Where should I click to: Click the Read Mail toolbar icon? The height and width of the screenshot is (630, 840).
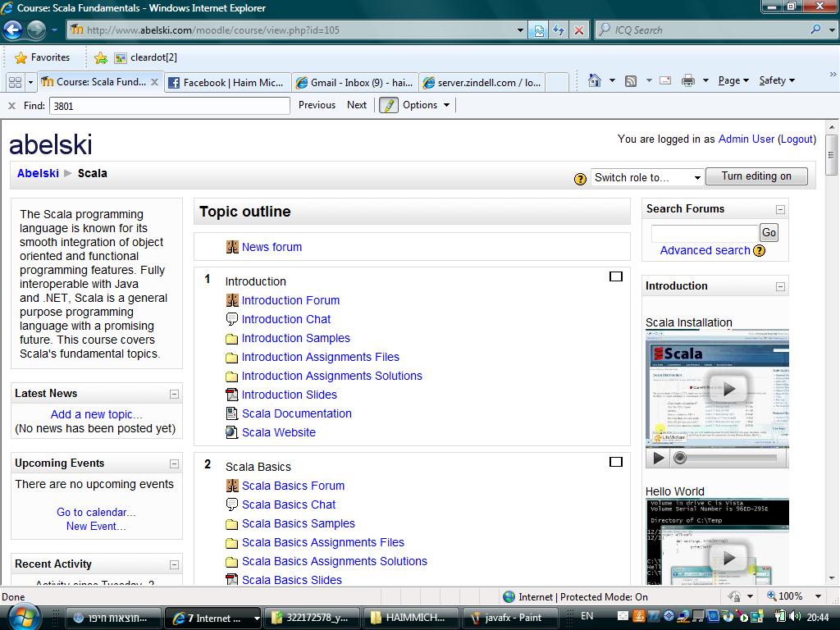pyautogui.click(x=665, y=81)
